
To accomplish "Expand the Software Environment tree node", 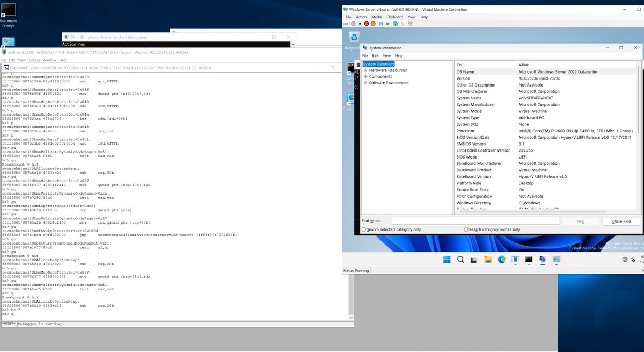I will point(365,83).
